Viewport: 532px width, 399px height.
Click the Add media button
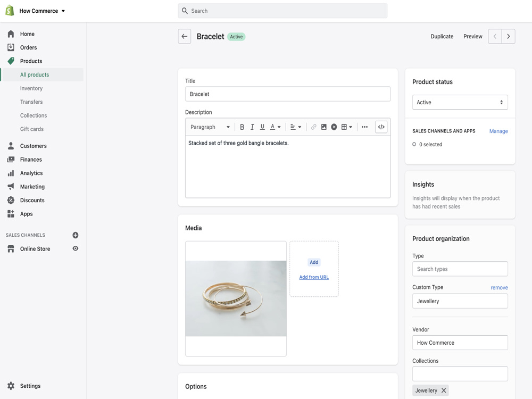pyautogui.click(x=314, y=262)
